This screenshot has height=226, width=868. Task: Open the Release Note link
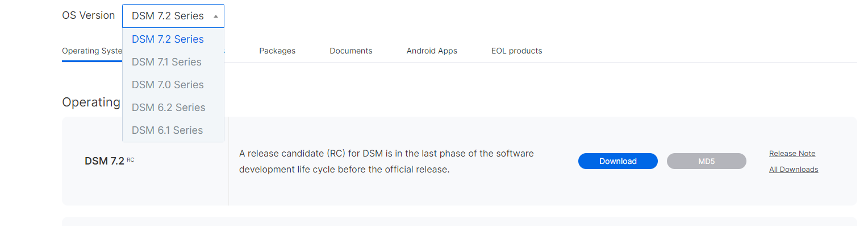[x=792, y=153]
